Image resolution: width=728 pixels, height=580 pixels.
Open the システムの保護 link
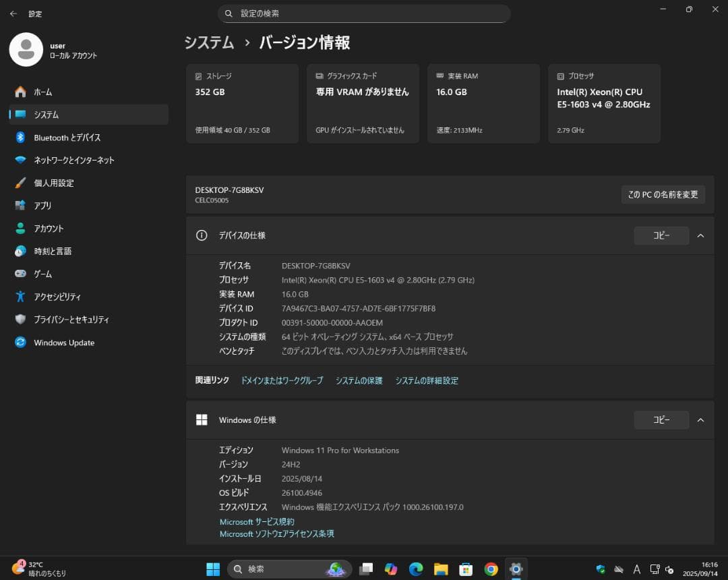[358, 380]
